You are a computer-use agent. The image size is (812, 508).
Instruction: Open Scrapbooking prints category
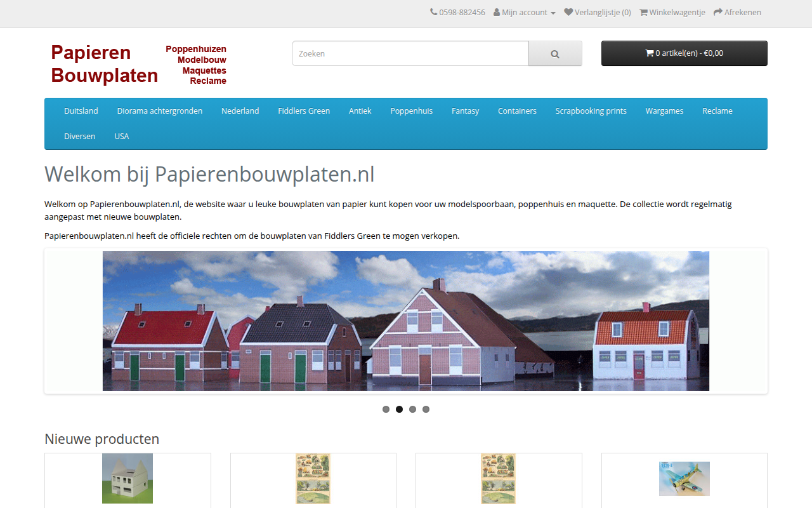click(591, 111)
